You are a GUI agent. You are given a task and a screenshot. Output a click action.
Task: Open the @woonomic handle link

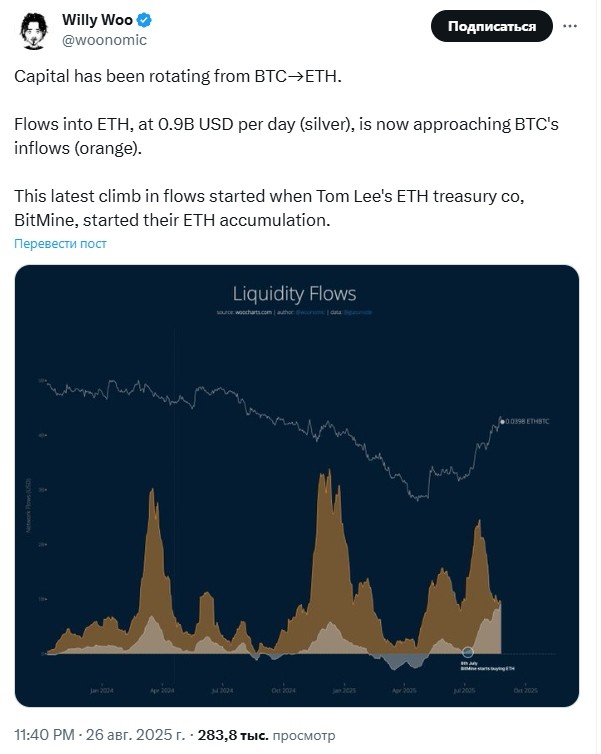(x=104, y=39)
